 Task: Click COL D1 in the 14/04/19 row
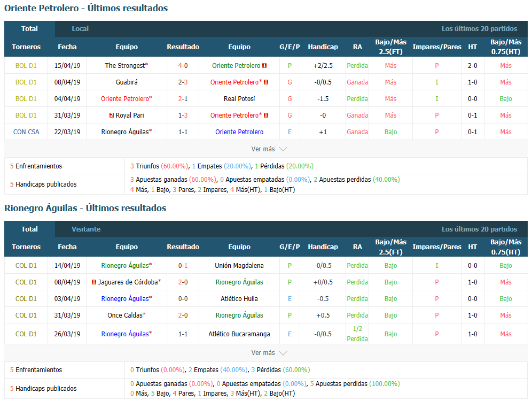26,266
